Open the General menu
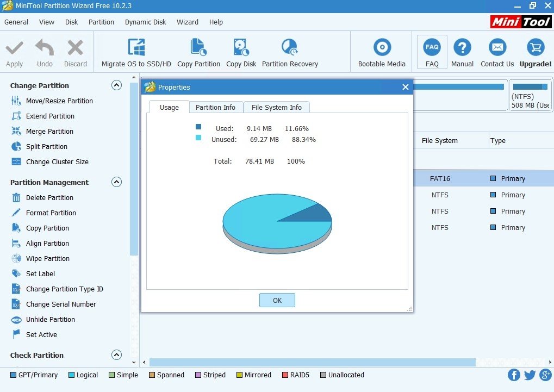 tap(16, 22)
